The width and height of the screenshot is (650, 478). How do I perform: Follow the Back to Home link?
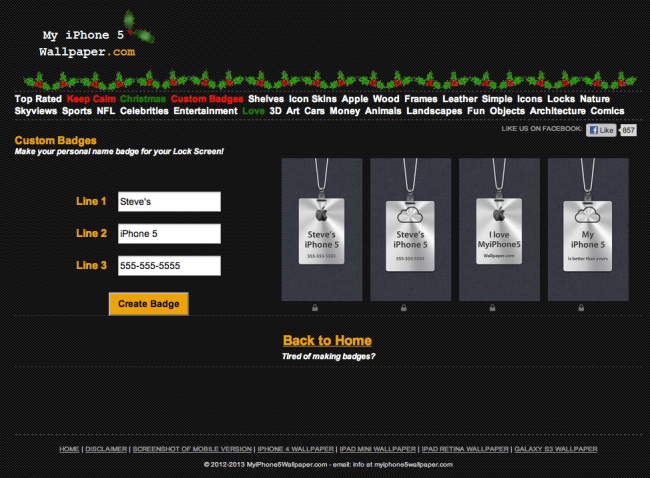327,340
